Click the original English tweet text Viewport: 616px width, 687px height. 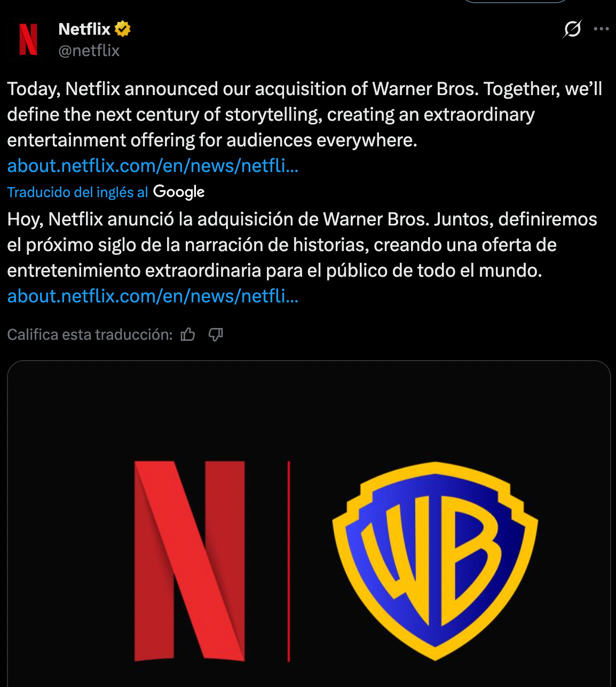pyautogui.click(x=305, y=114)
